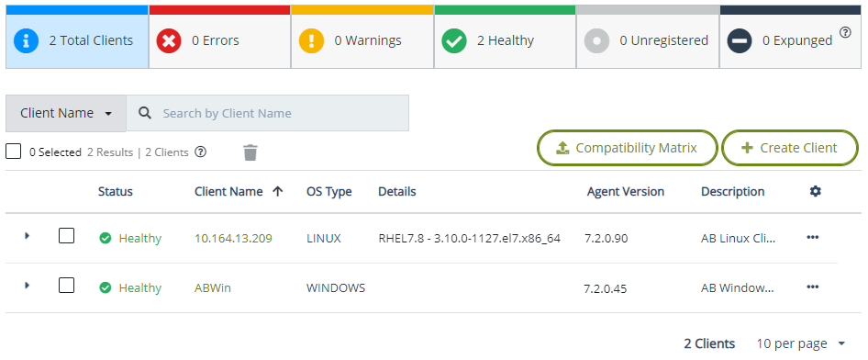Open the column settings gear icon
Viewport: 868px width, 360px height.
click(816, 191)
